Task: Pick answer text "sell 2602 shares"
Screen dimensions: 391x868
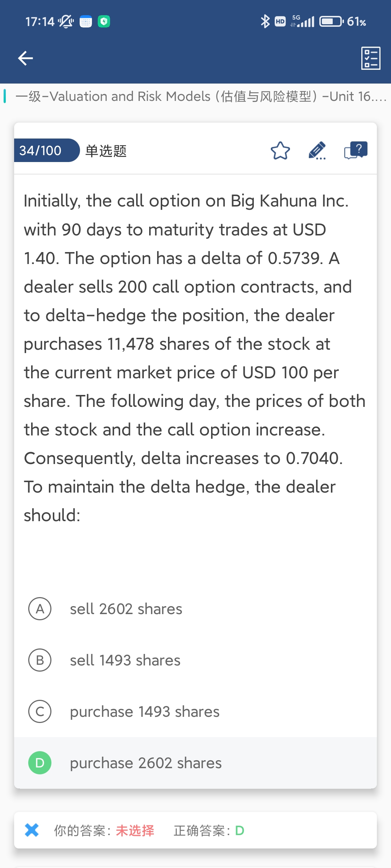Action: [x=126, y=609]
